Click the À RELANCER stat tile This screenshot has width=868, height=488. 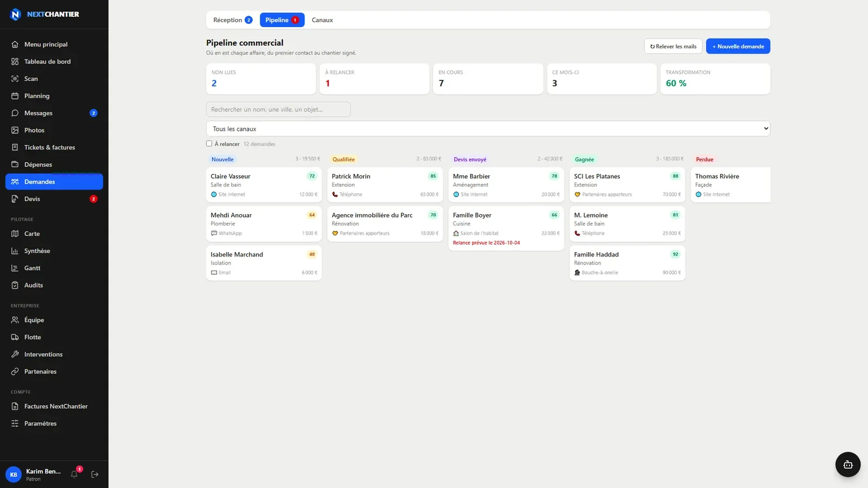tap(374, 79)
